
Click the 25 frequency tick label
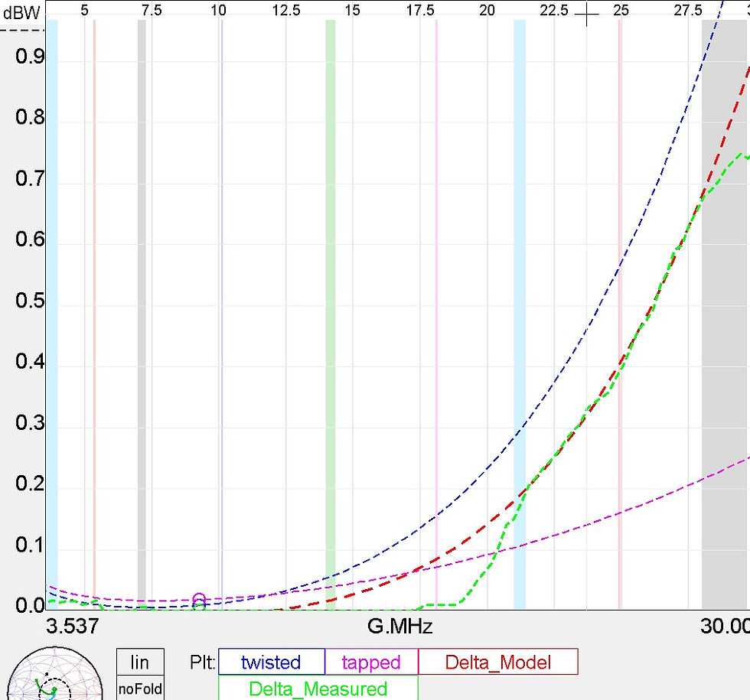click(621, 10)
